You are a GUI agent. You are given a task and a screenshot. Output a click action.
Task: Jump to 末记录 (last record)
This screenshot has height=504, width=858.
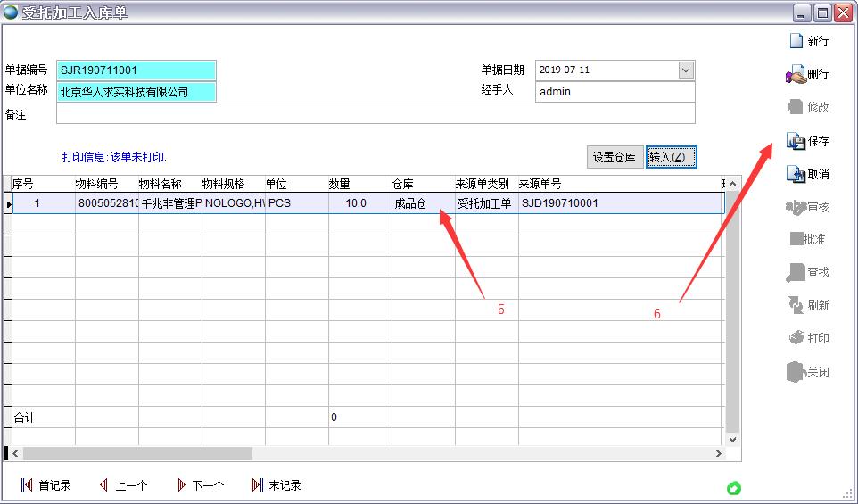pyautogui.click(x=258, y=485)
